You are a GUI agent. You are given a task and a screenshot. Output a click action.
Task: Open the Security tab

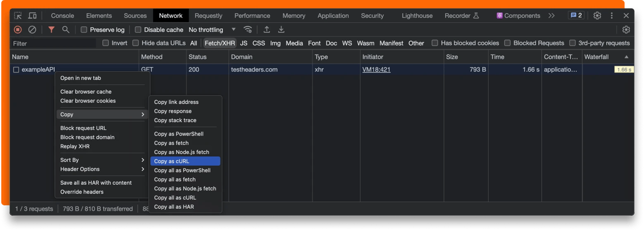point(372,16)
